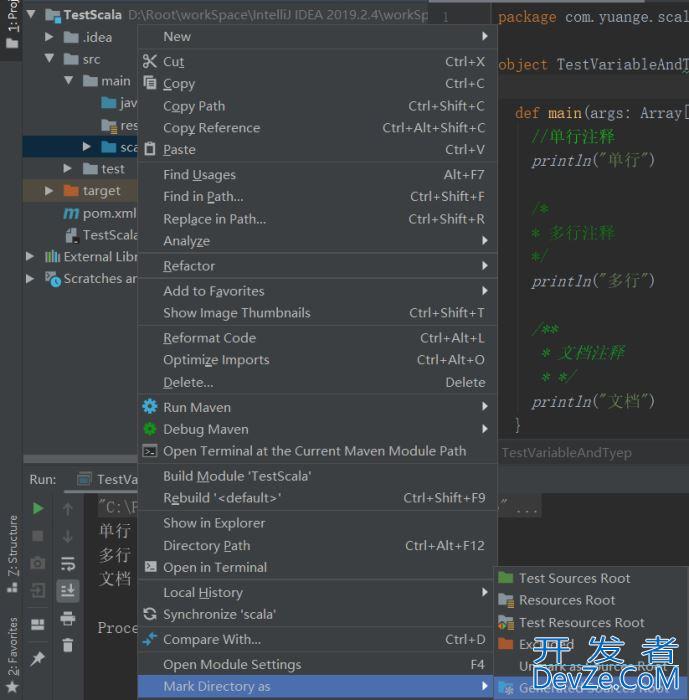Select Reformat Code menu entry
689x700 pixels.
coord(317,338)
